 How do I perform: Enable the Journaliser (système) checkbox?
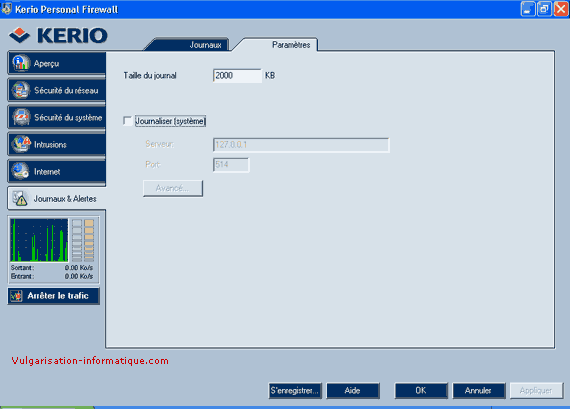point(127,121)
